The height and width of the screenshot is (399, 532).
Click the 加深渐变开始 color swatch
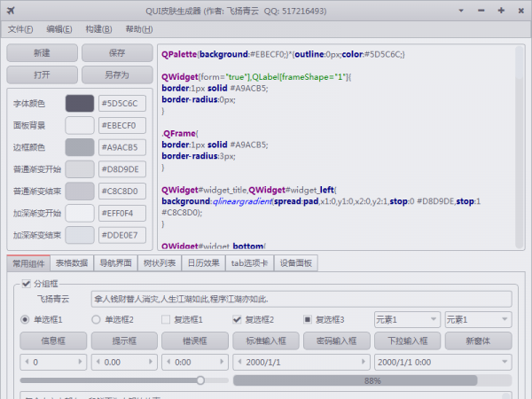click(79, 213)
